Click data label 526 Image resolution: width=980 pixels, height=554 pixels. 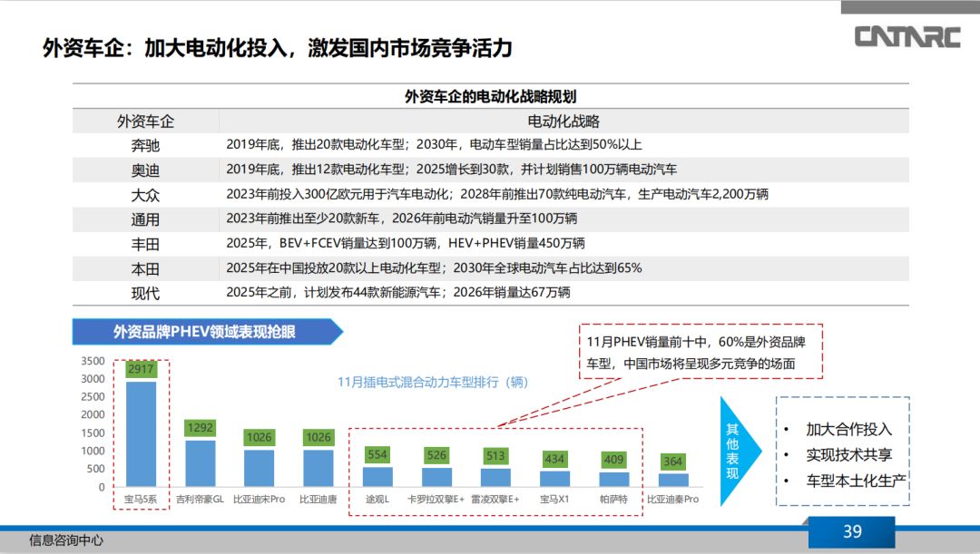(x=436, y=455)
